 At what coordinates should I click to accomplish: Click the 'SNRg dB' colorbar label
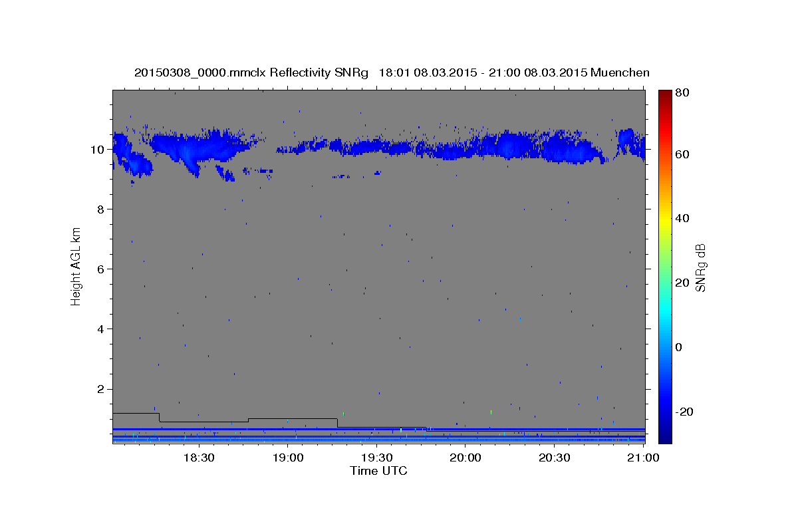click(700, 267)
